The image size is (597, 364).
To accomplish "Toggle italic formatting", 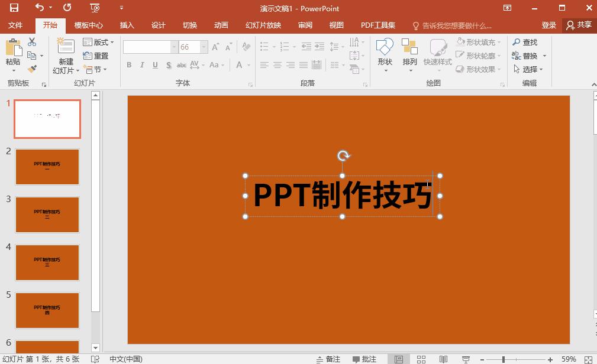I will (x=141, y=65).
